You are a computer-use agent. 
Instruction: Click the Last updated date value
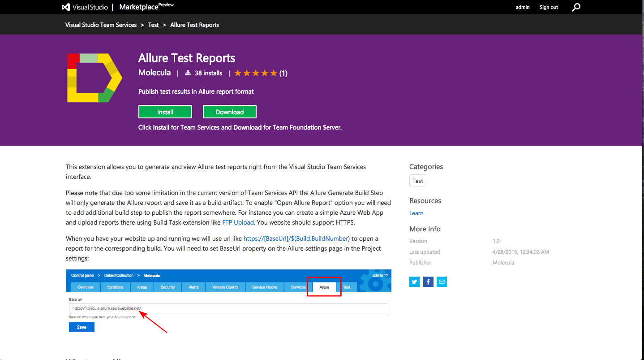click(520, 252)
